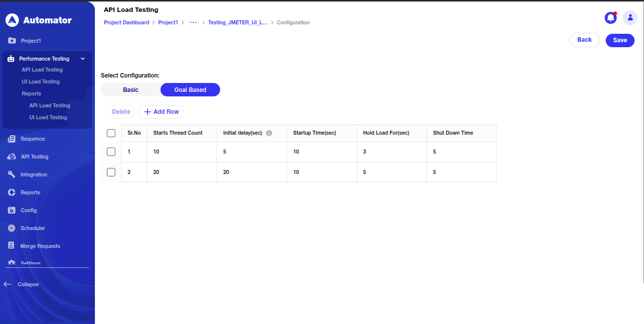Click row 2 Startup Time value 10
644x324 pixels.
296,172
